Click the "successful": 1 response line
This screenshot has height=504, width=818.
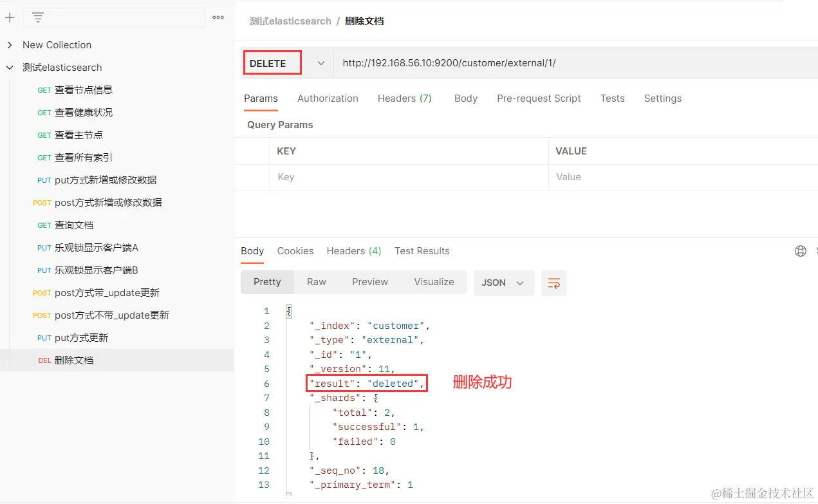[x=378, y=427]
